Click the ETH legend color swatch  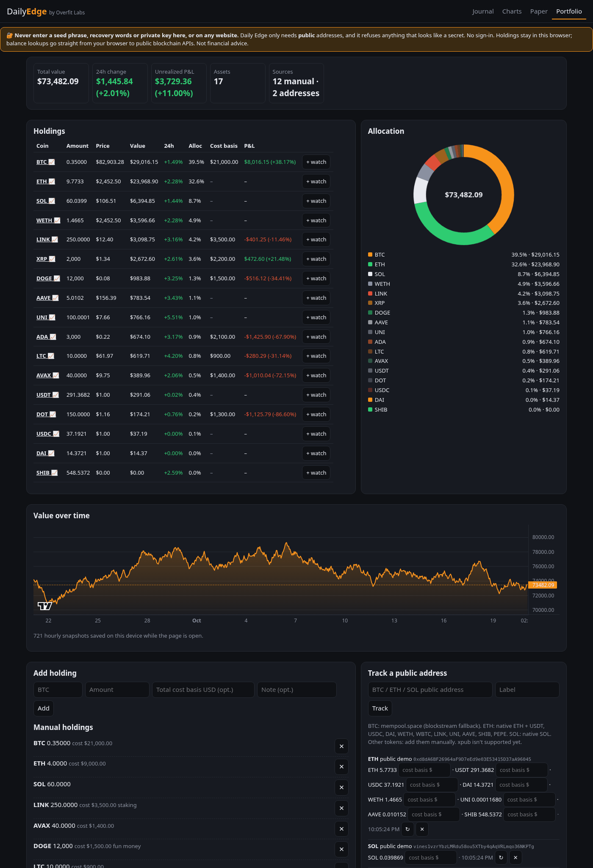tap(370, 264)
